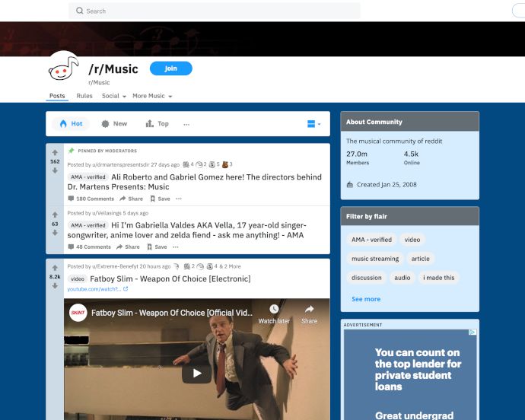Click the student loans advertisement
This screenshot has width=525, height=420.
coord(410,374)
